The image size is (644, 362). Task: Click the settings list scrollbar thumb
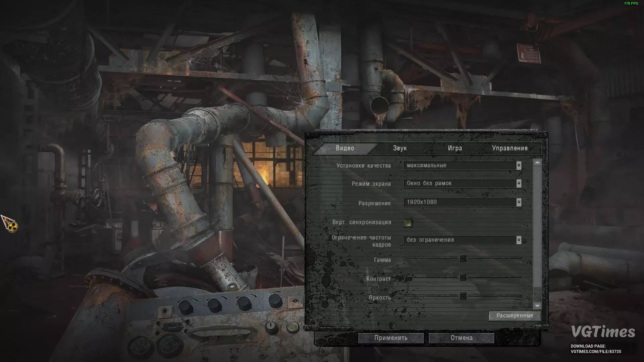pos(537,227)
